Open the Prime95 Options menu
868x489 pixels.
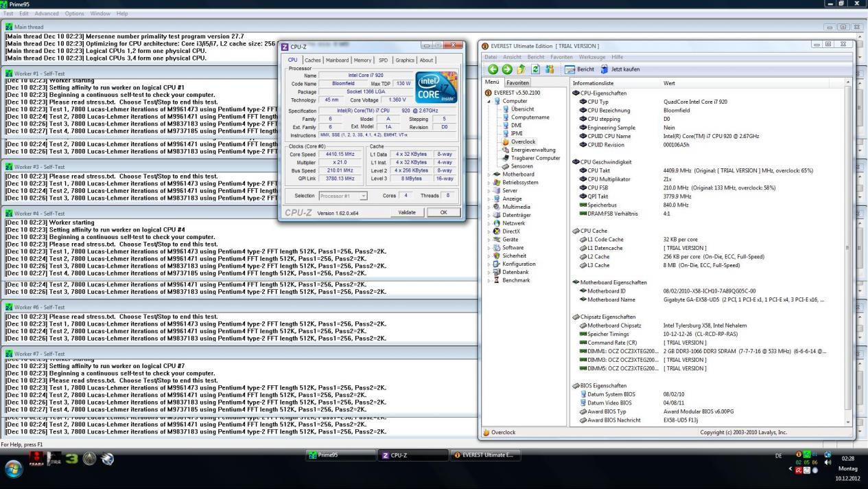coord(74,14)
